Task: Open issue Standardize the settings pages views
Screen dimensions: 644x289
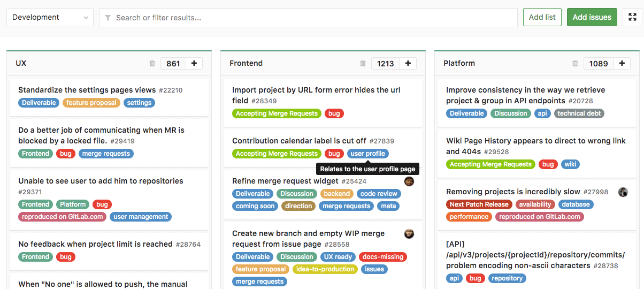Action: [87, 90]
